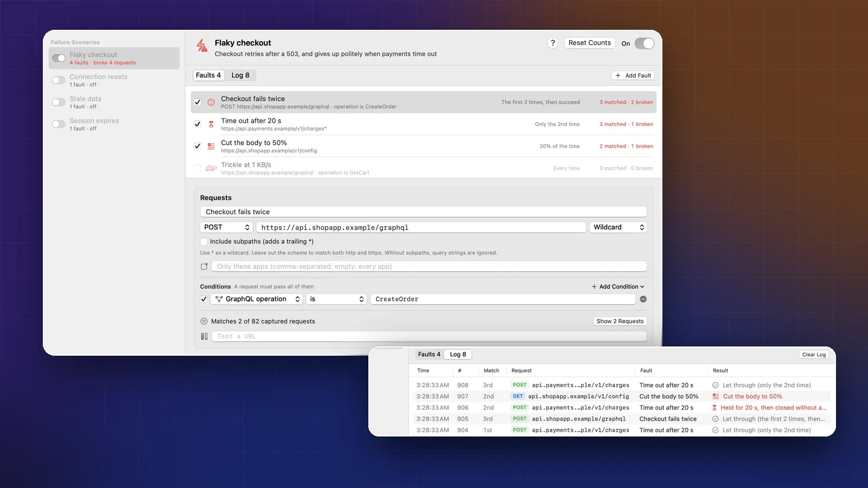Image resolution: width=868 pixels, height=488 pixels.
Task: Enable the Connection resets scenario switch
Action: coord(59,80)
